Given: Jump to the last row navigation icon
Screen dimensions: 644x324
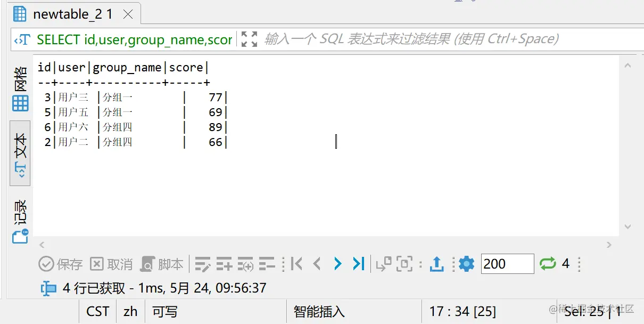Looking at the screenshot, I should (x=358, y=263).
